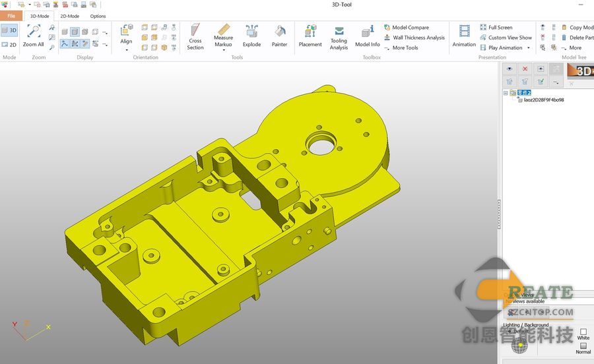Switch to the wireframe cube display icon
This screenshot has height=364, width=594.
tap(95, 32)
